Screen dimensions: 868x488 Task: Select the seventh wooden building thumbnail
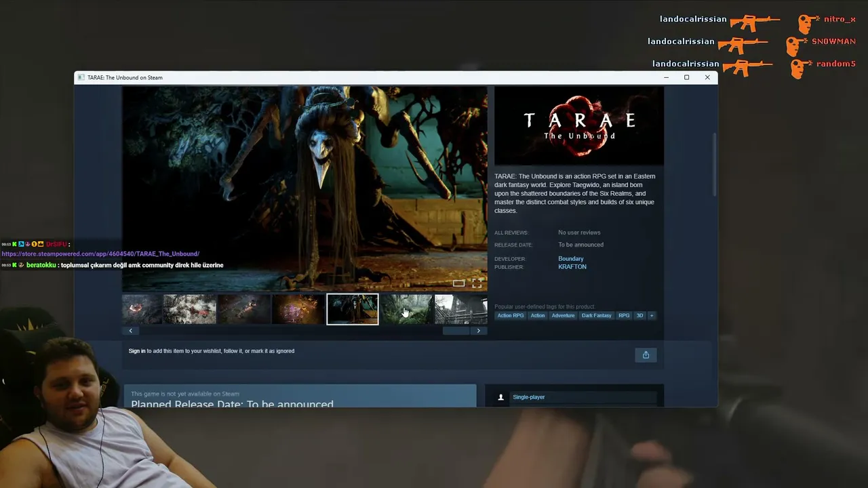[461, 309]
